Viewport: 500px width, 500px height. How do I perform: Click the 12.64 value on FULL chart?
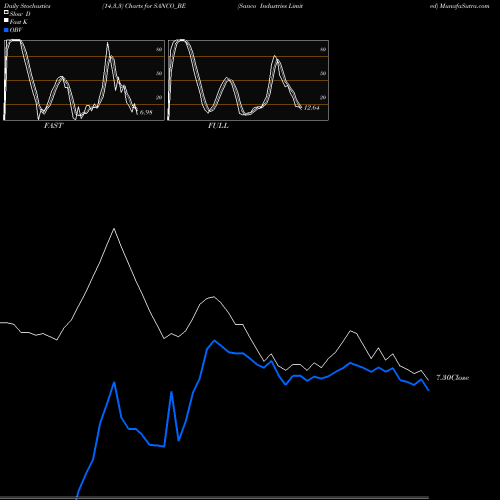click(x=312, y=108)
